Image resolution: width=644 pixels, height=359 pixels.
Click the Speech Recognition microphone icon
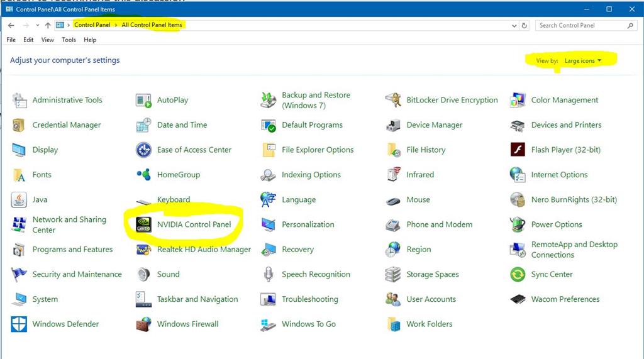pos(268,274)
